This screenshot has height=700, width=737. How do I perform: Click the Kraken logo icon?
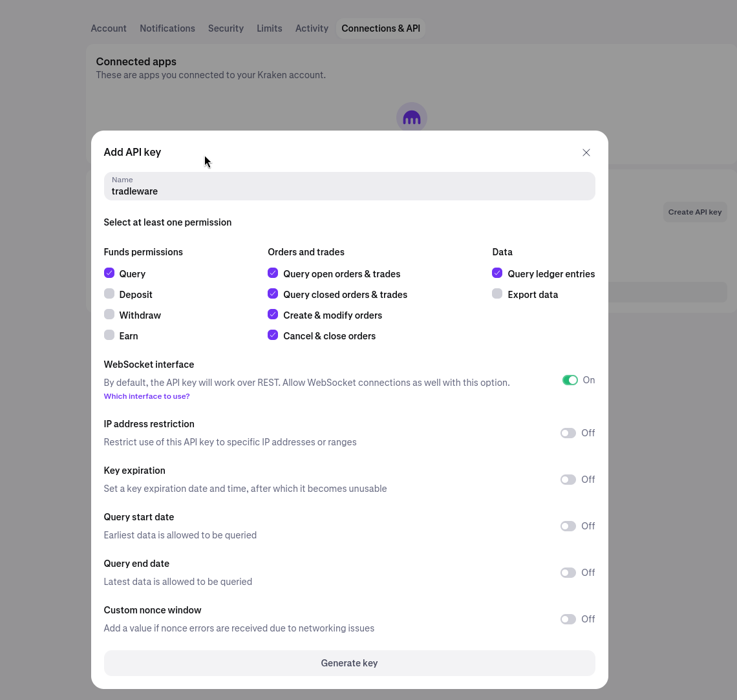(412, 118)
